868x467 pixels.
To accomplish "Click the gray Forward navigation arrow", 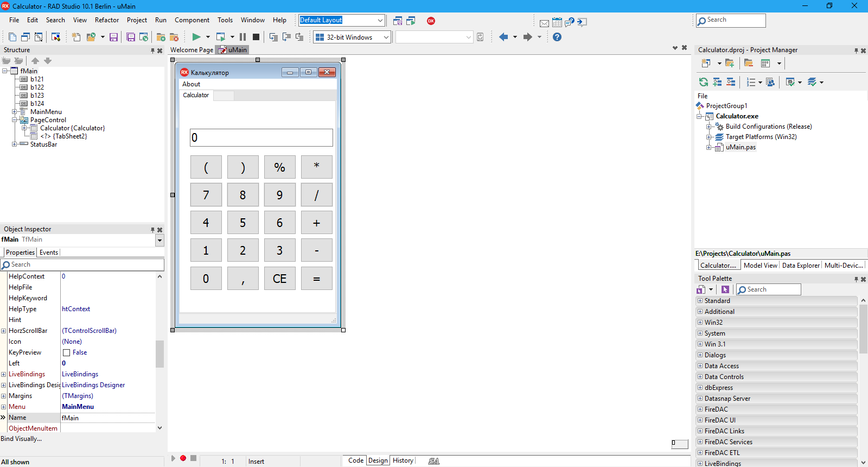I will click(527, 37).
